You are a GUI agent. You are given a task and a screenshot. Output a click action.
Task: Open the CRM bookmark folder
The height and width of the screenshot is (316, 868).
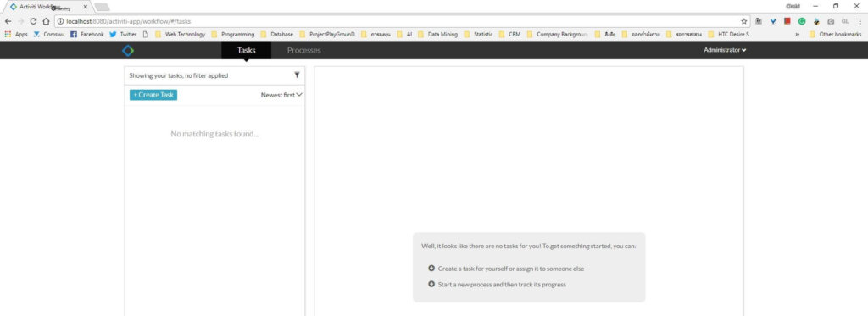(x=509, y=35)
